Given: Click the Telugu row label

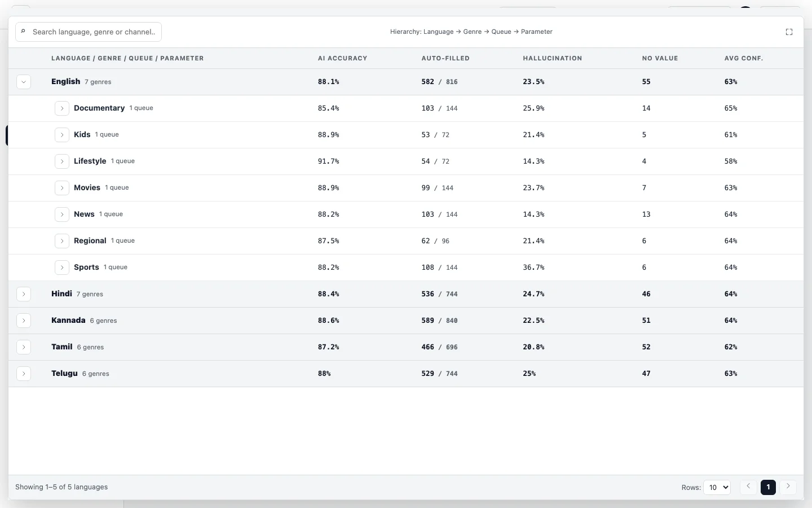Looking at the screenshot, I should (64, 374).
